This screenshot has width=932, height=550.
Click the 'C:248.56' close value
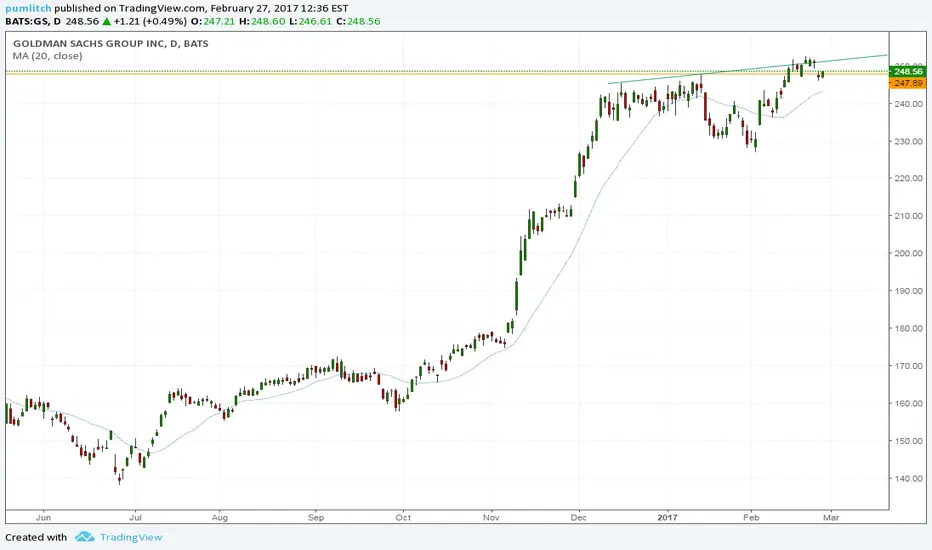[358, 21]
